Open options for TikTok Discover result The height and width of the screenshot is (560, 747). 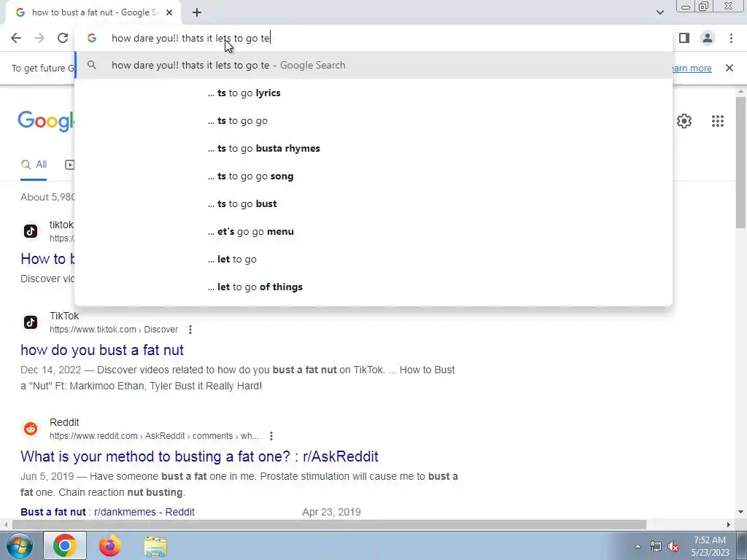(190, 330)
